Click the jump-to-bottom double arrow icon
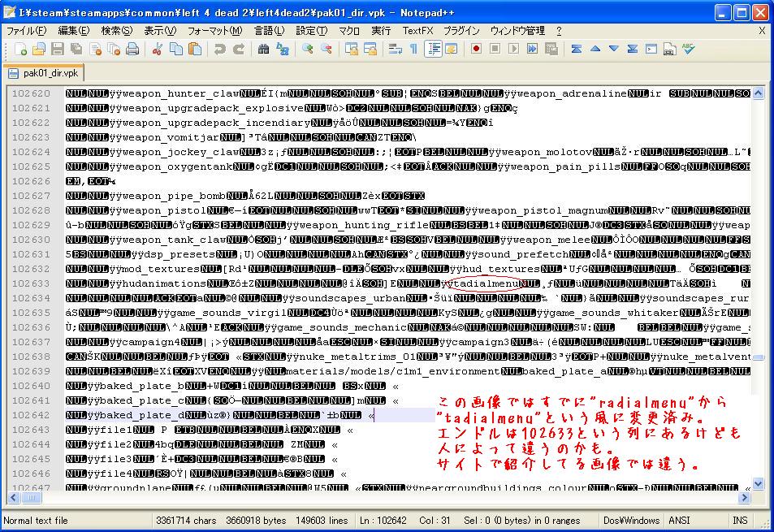774x532 pixels. 633,49
